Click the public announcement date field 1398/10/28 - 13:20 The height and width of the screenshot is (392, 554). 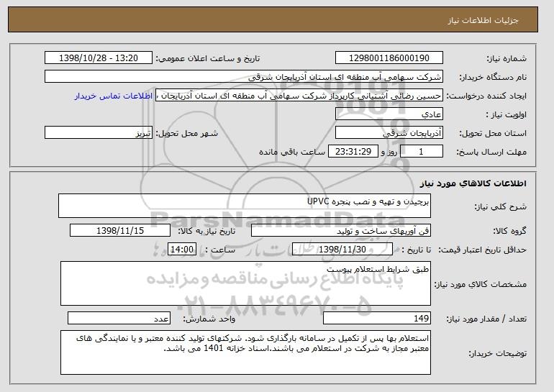[99, 58]
